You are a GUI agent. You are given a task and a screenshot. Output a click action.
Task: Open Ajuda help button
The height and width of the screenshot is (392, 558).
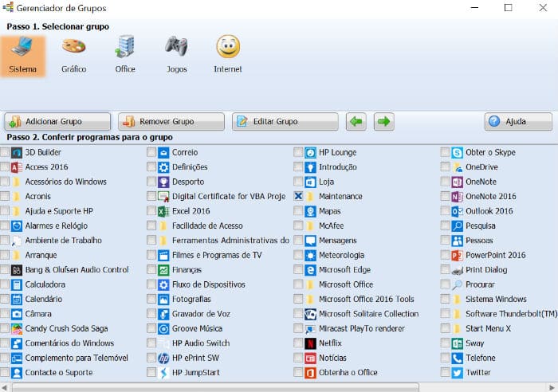tap(518, 122)
